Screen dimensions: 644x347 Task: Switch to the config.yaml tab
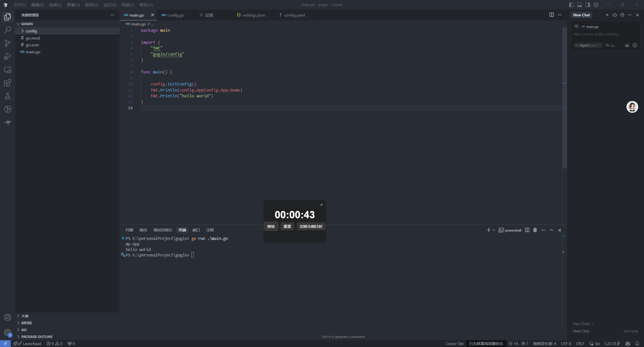point(294,15)
